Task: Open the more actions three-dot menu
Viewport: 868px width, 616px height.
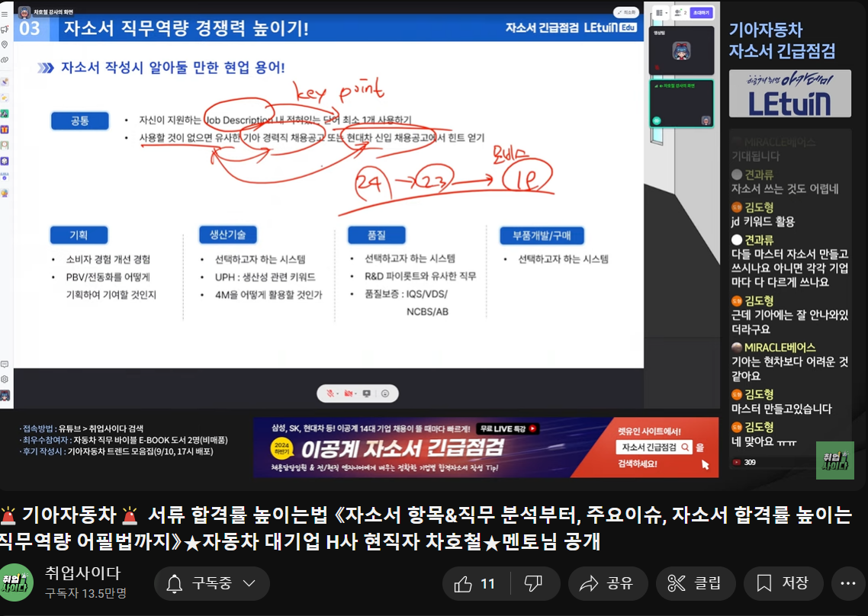Action: pos(848,583)
